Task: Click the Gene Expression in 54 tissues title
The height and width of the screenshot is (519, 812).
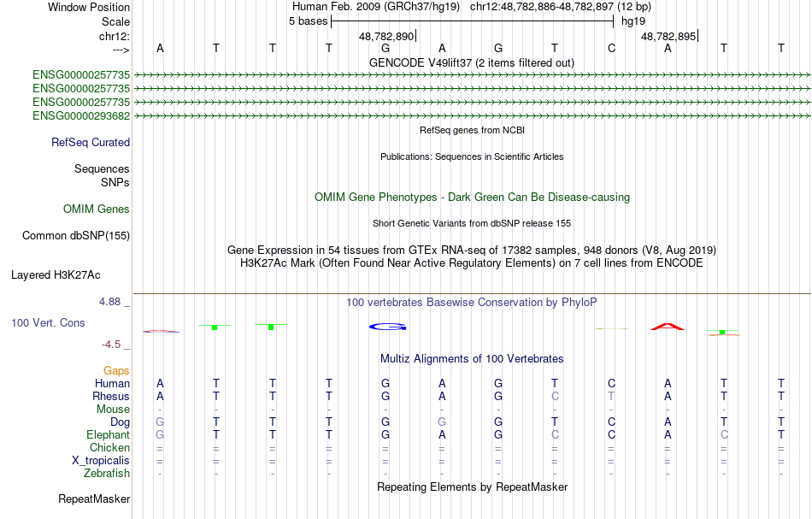Action: coord(472,251)
